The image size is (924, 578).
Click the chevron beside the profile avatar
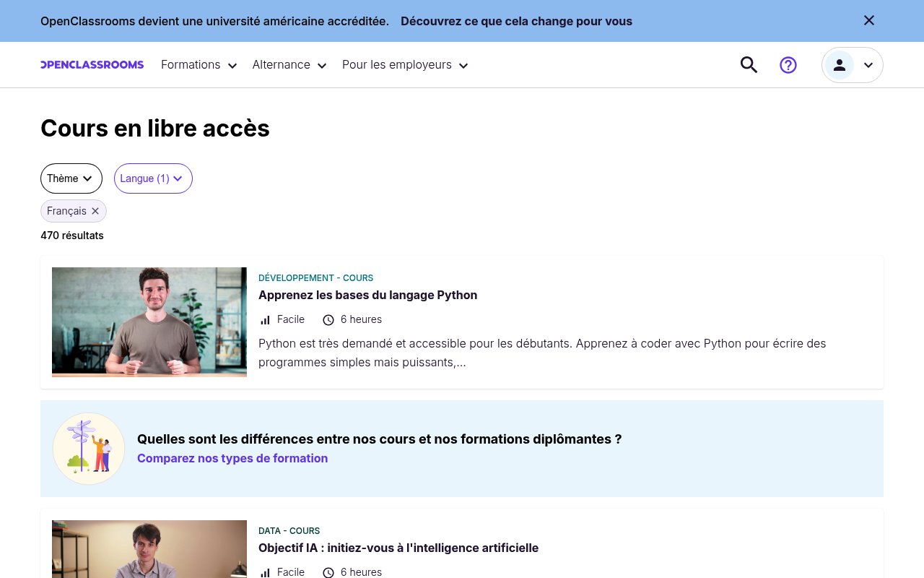point(868,65)
